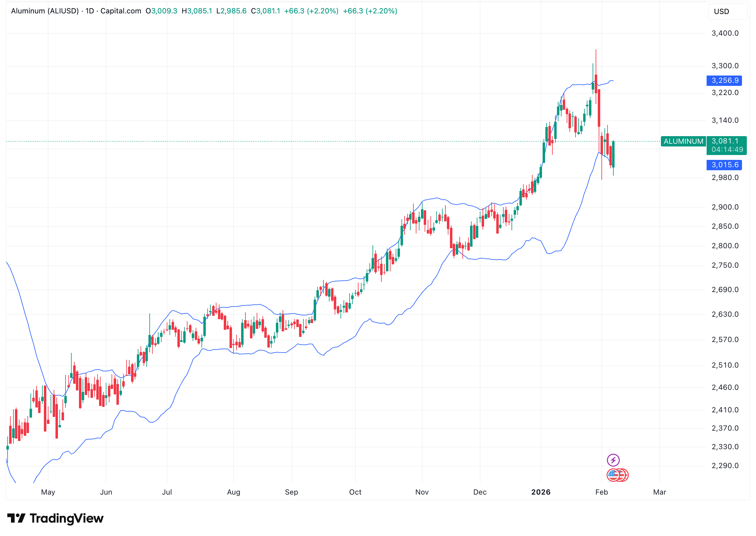
Task: Click the 2,290.0 price scale label
Action: click(725, 465)
